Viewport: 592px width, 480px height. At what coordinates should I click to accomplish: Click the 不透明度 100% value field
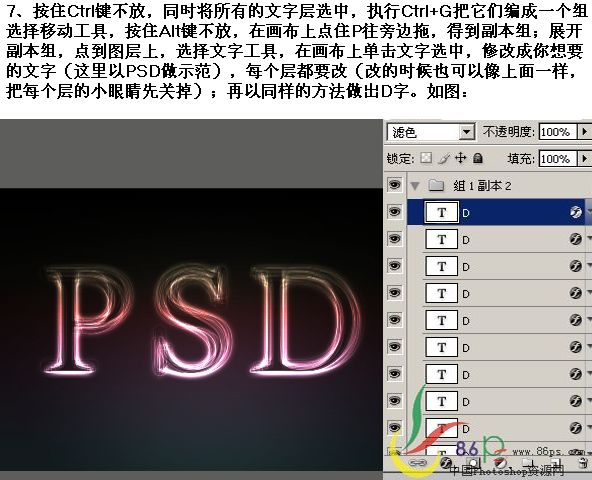pyautogui.click(x=558, y=132)
